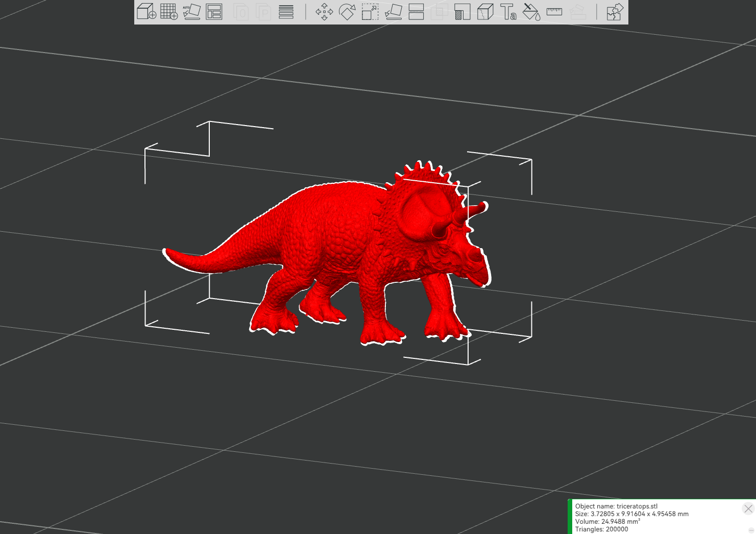Open the Cut tool
Viewport: 756px width, 534px height.
(x=416, y=12)
